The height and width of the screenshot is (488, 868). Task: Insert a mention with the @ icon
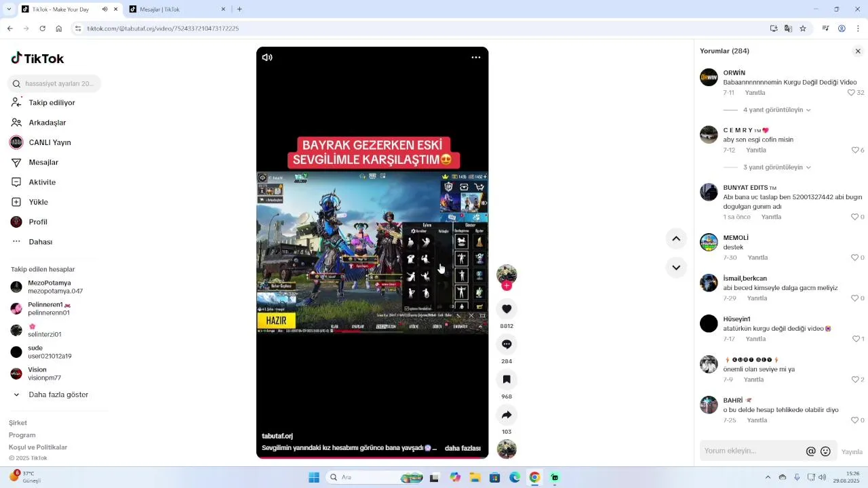click(810, 451)
